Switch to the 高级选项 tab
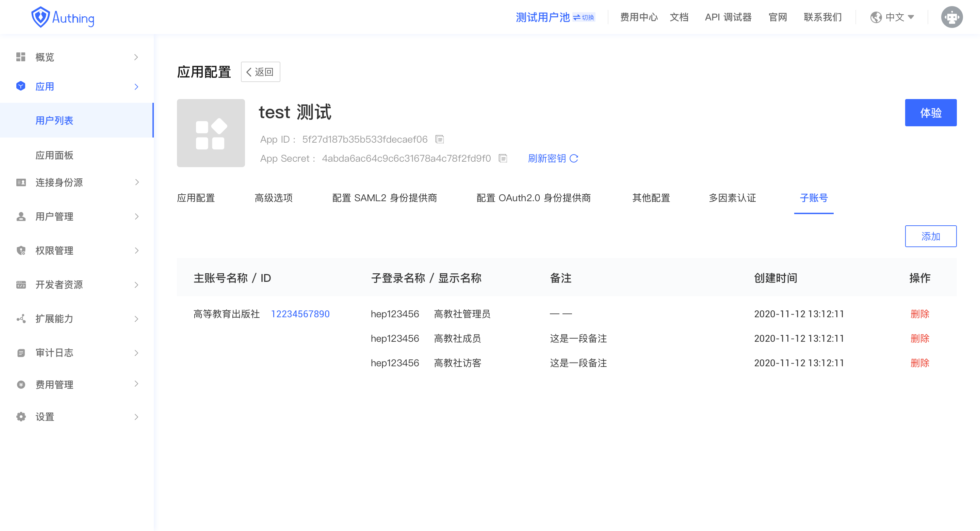Image resolution: width=980 pixels, height=531 pixels. coord(274,198)
